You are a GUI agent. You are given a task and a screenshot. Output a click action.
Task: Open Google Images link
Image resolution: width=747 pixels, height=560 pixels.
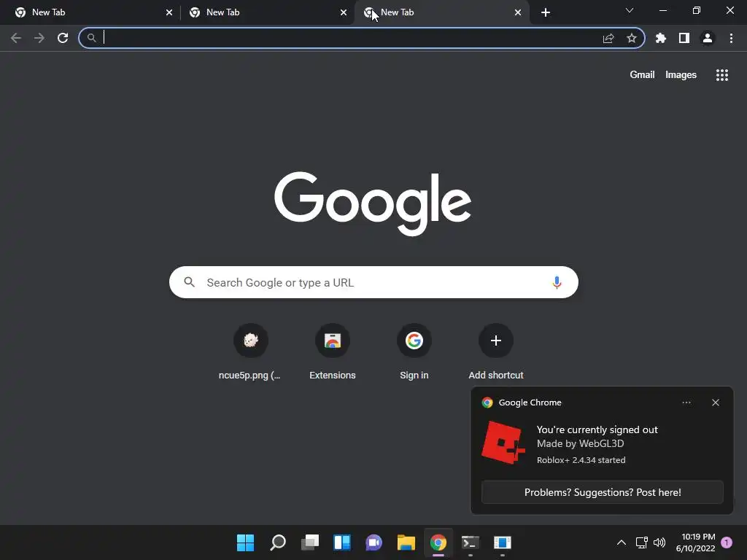coord(681,75)
